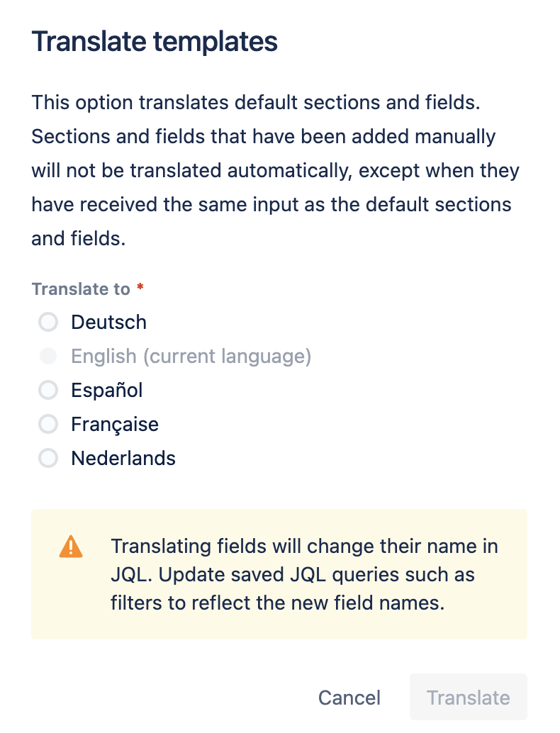The height and width of the screenshot is (733, 560).
Task: Click the text 'filters to reflect the new field names'
Action: (276, 603)
